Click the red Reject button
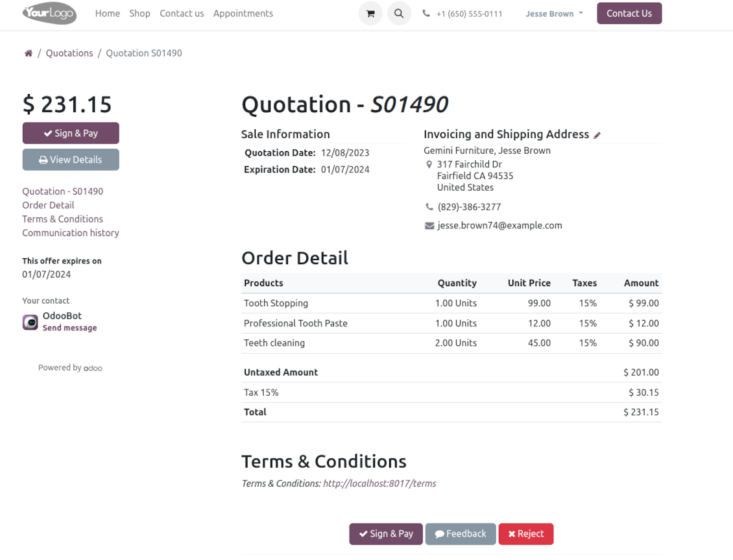 click(x=525, y=534)
